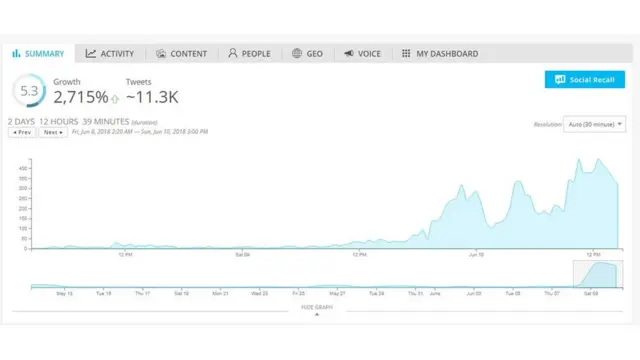Open My Dashboard tab

click(440, 53)
